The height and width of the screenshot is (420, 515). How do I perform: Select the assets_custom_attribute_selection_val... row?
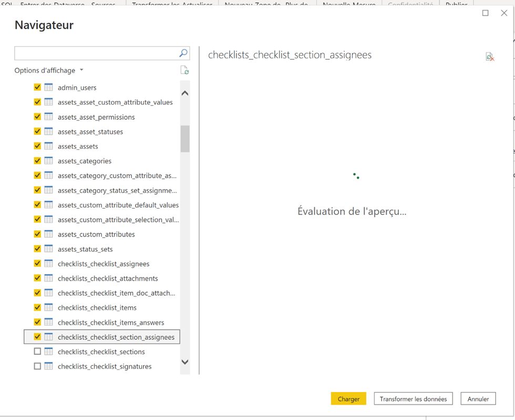(102, 220)
